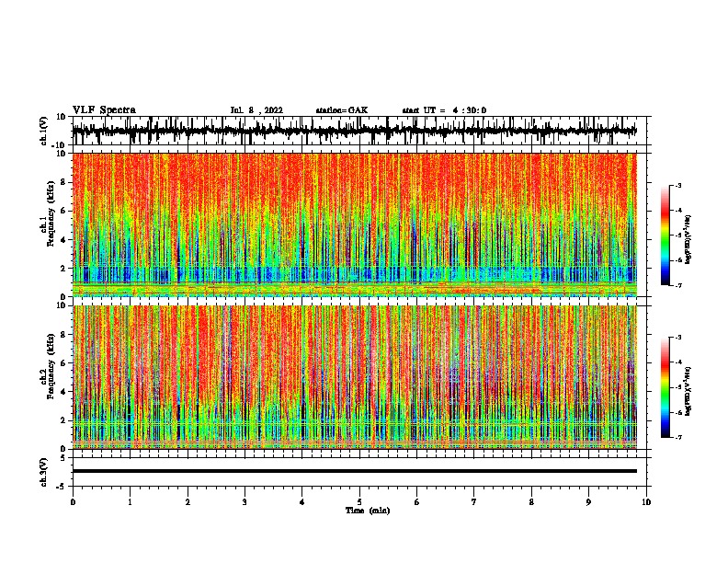The height and width of the screenshot is (563, 728).
Task: Click the 'station=GAK' label
Action: pos(342,110)
